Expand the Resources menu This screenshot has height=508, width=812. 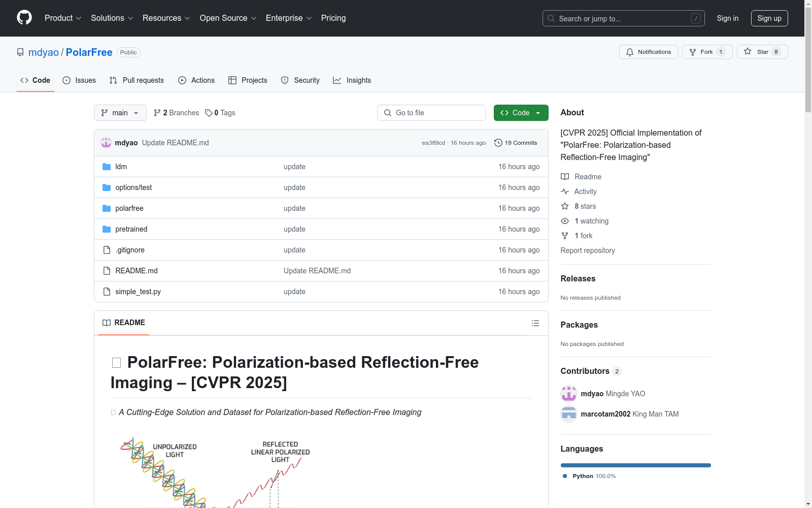[166, 18]
